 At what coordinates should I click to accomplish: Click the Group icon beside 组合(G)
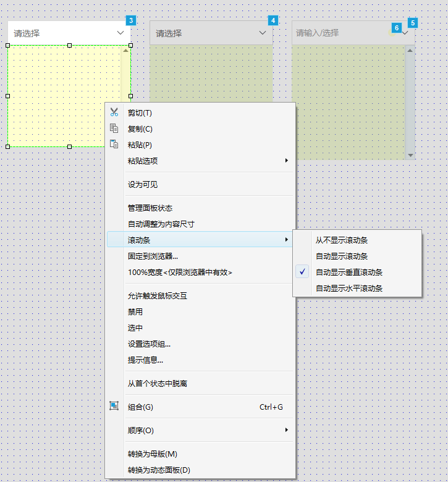click(x=114, y=406)
